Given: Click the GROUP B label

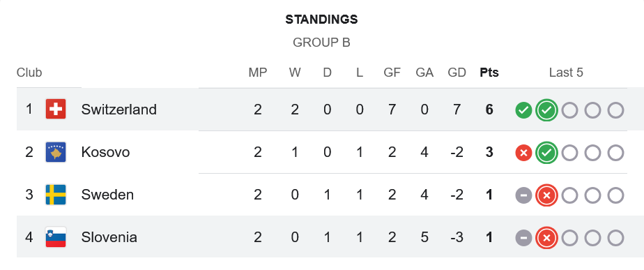Looking at the screenshot, I should [x=321, y=43].
